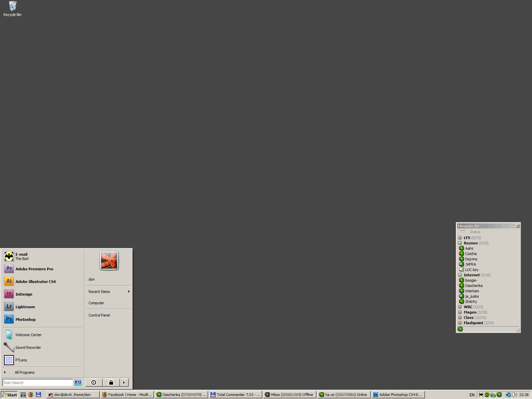
Task: Open Adobe Illustrator CS4 icon
Action: click(9, 281)
